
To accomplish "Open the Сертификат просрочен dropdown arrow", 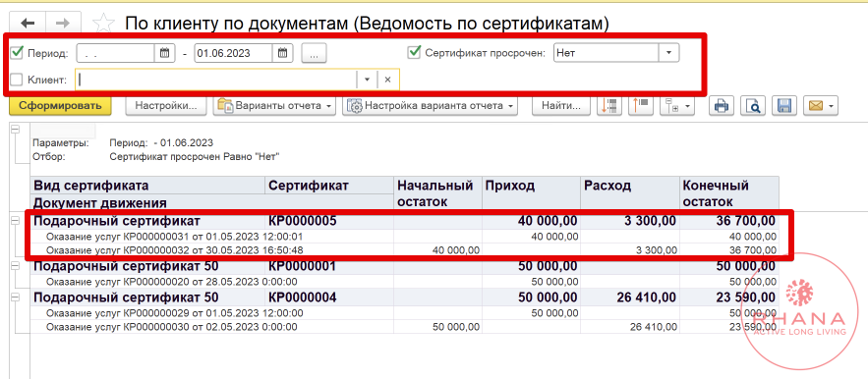I will pos(668,53).
